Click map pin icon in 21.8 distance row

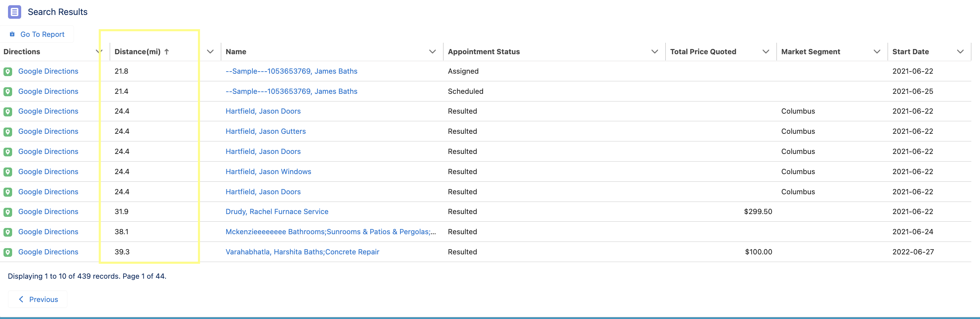point(8,72)
